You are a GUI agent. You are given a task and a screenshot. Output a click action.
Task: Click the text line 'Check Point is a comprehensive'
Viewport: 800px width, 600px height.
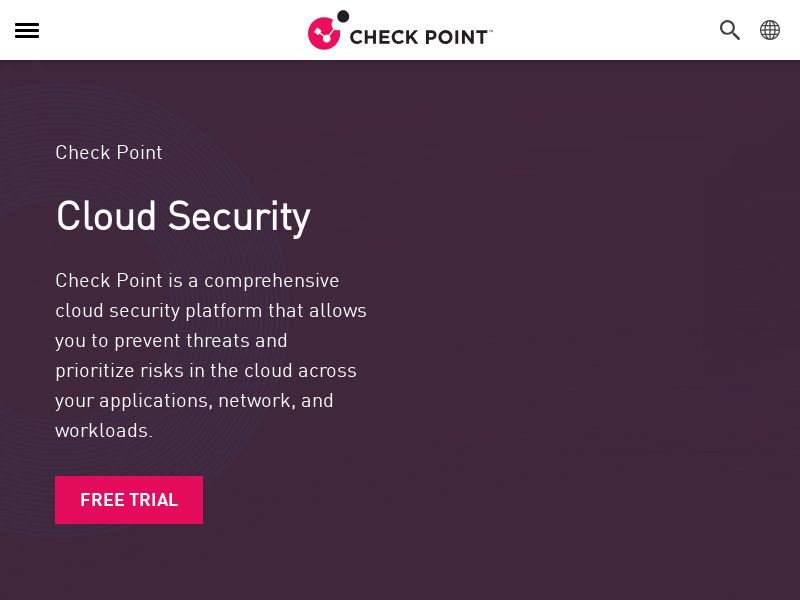(197, 280)
